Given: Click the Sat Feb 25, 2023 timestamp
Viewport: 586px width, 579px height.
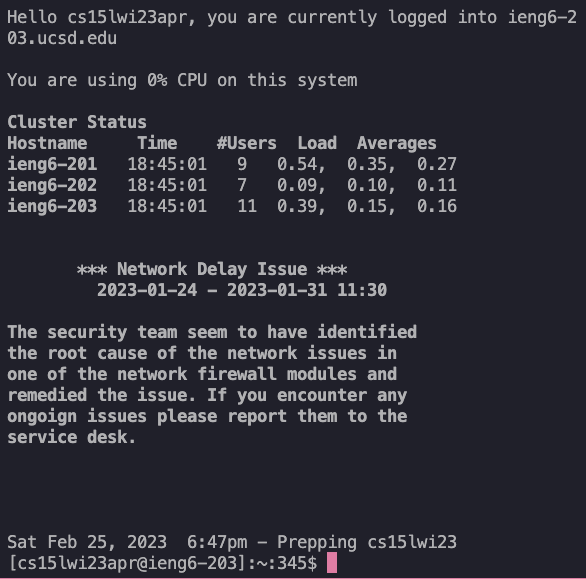Looking at the screenshot, I should click(87, 542).
